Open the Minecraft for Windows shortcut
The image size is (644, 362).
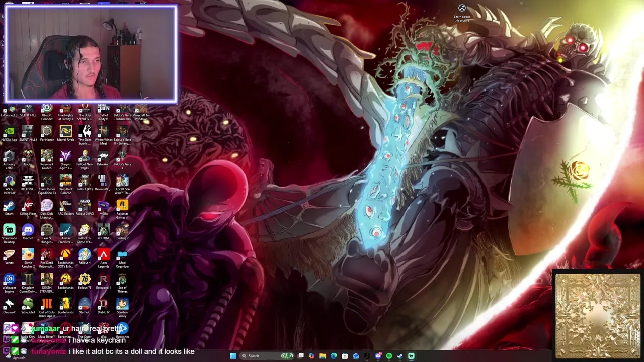141,112
